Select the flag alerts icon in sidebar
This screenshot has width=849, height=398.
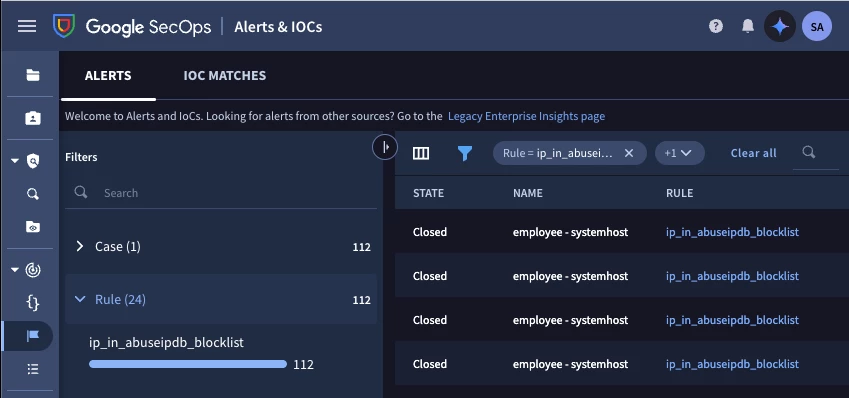33,336
